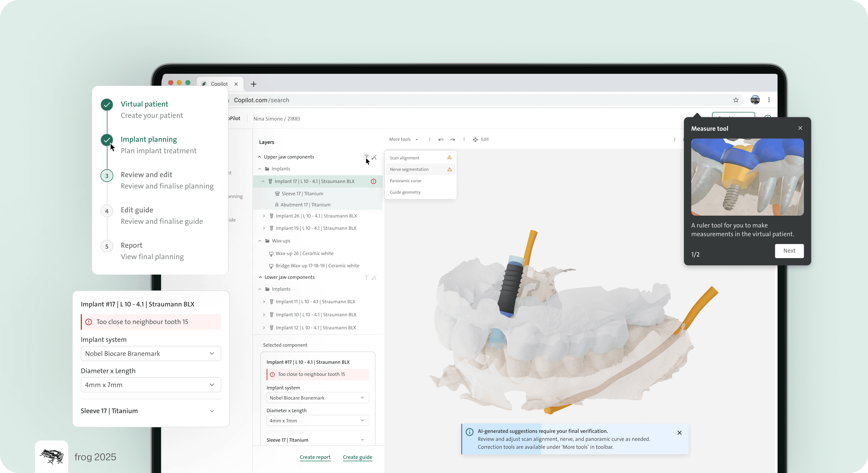Go to step 3 Review and edit

[146, 175]
